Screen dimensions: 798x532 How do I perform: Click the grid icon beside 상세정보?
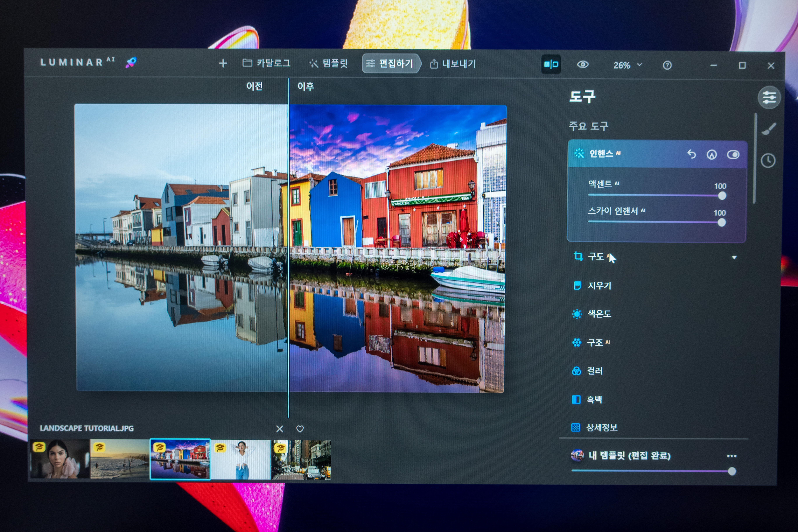[575, 427]
